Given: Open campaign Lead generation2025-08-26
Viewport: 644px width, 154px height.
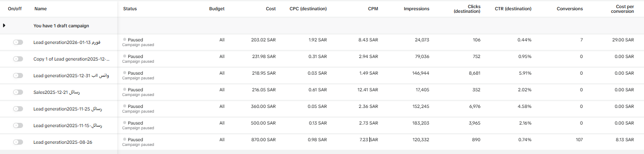Looking at the screenshot, I should point(63,142).
